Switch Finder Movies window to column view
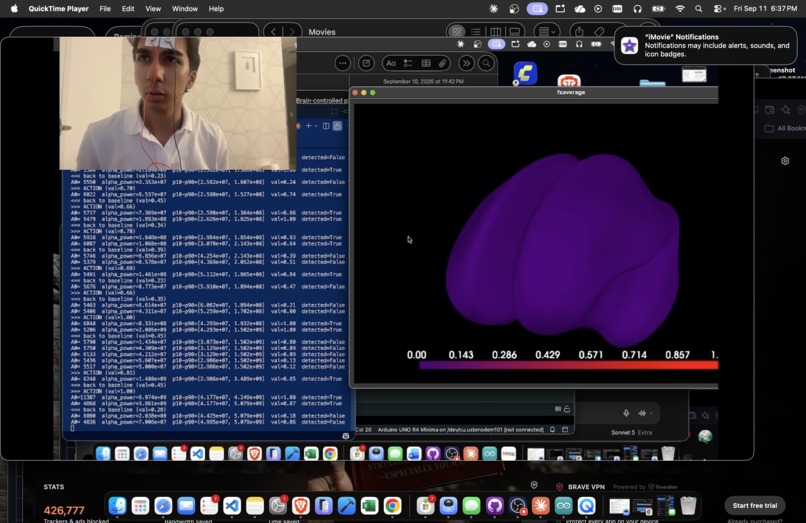This screenshot has height=523, width=806. coord(495,31)
